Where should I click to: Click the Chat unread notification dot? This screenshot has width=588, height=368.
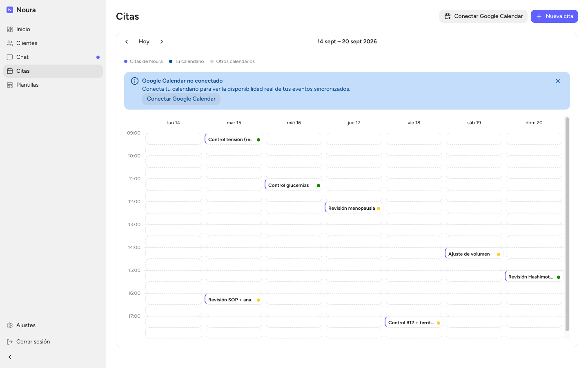tap(98, 57)
